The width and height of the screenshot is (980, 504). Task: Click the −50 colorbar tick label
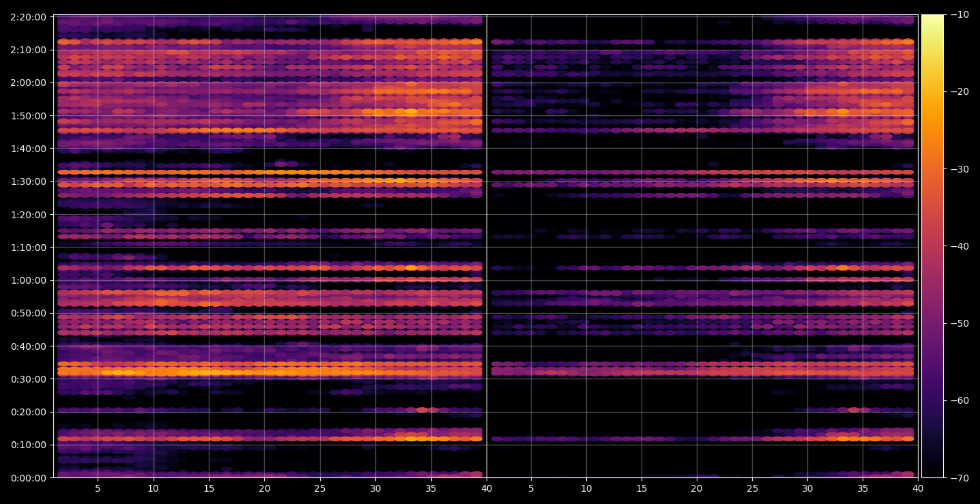[x=959, y=323]
